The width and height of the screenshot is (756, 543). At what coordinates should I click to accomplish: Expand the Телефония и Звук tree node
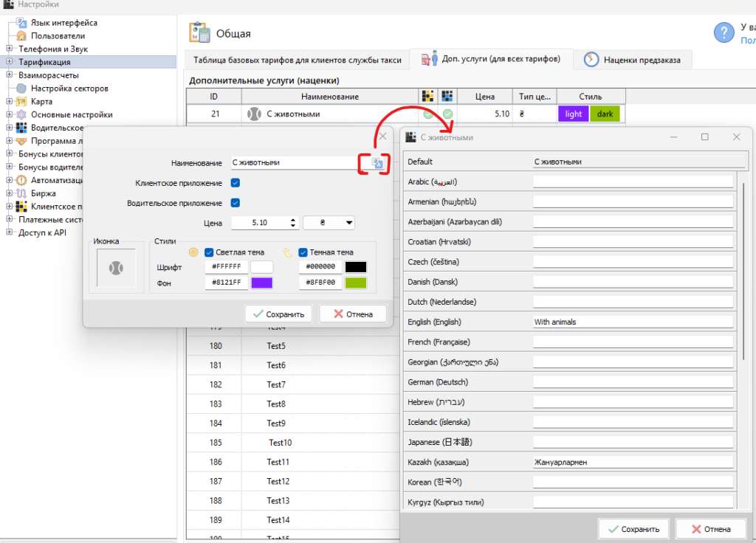[9, 49]
